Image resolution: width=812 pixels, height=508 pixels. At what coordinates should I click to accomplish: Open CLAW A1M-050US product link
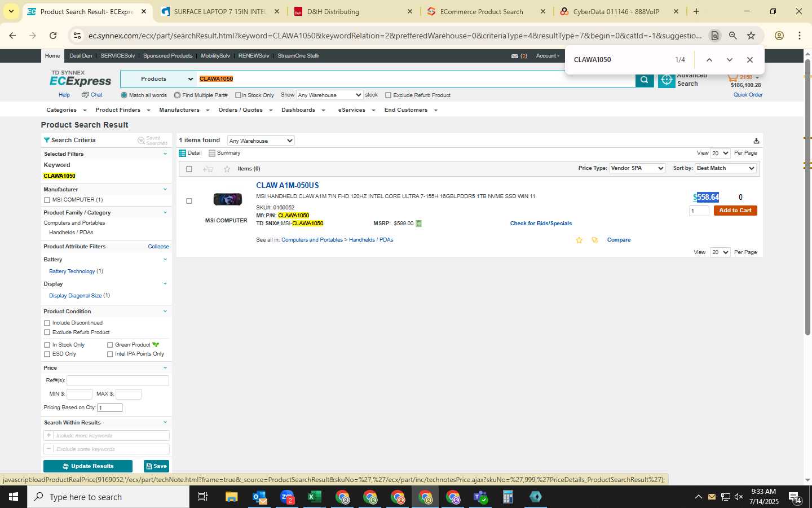pos(288,185)
